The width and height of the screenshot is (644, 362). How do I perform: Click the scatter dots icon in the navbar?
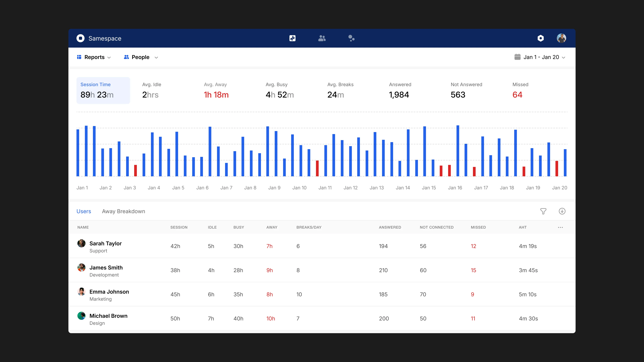[352, 38]
